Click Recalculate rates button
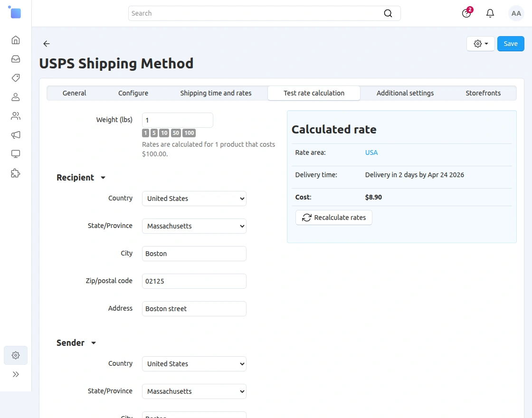Screen dimensions: 532x418 (x=333, y=218)
